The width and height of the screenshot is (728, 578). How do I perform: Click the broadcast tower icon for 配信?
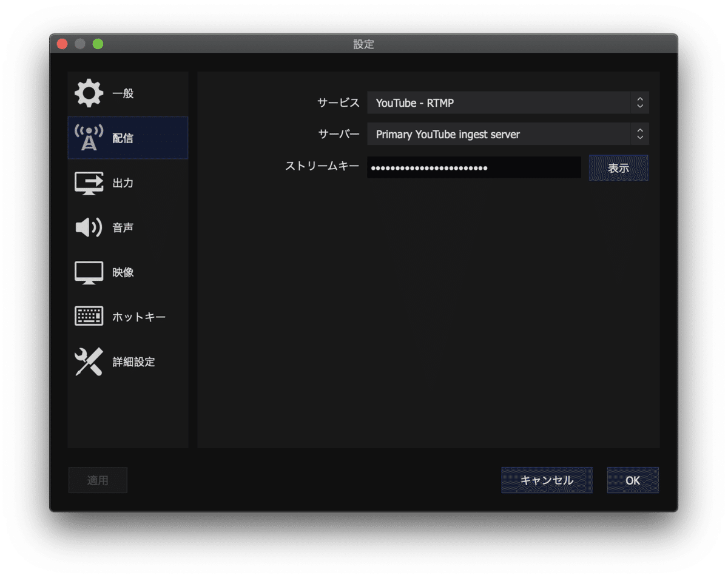pyautogui.click(x=89, y=138)
